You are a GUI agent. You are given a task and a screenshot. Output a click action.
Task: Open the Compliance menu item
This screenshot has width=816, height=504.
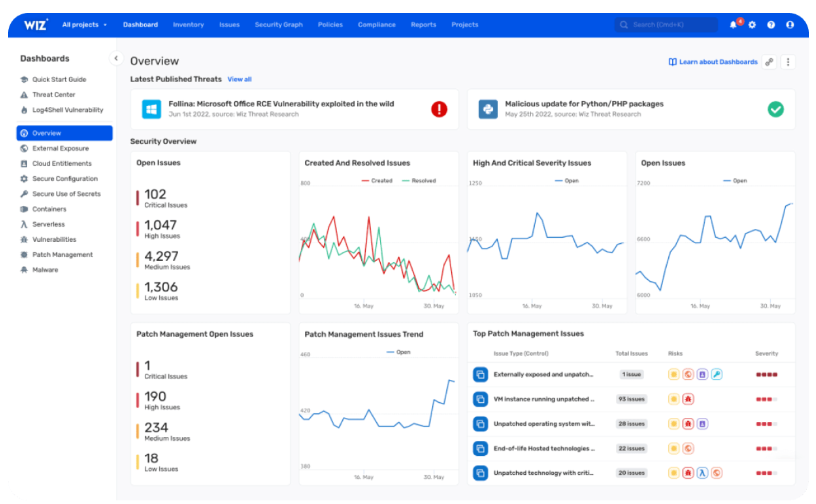(x=377, y=25)
